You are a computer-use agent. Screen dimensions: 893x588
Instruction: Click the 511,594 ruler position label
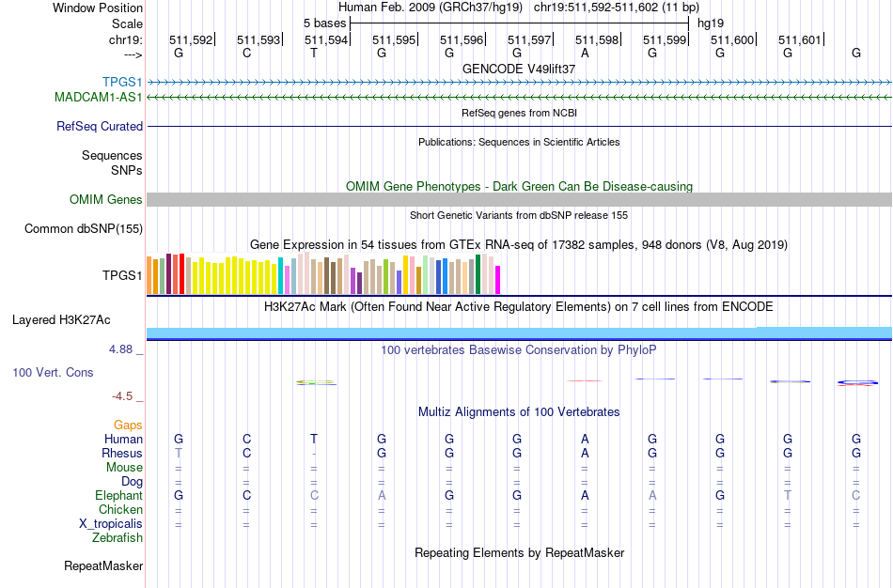326,39
